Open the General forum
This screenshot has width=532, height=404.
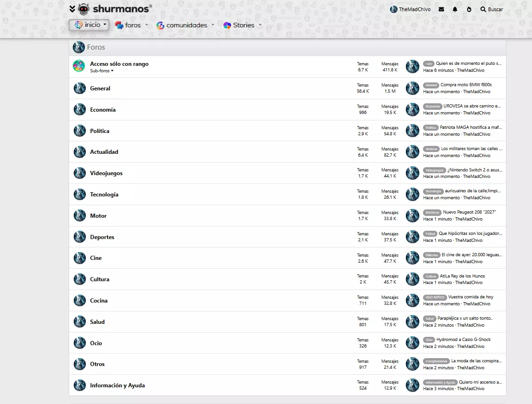pyautogui.click(x=100, y=88)
